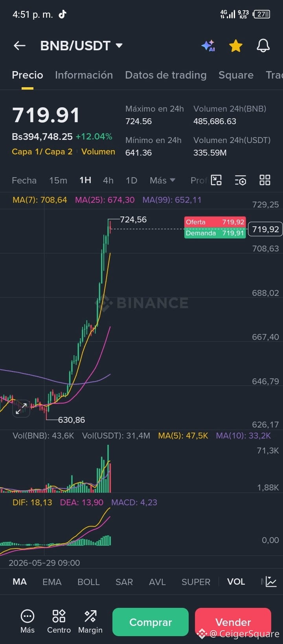The image size is (283, 644).
Task: Open chart settings list-gear icon
Action: (241, 180)
